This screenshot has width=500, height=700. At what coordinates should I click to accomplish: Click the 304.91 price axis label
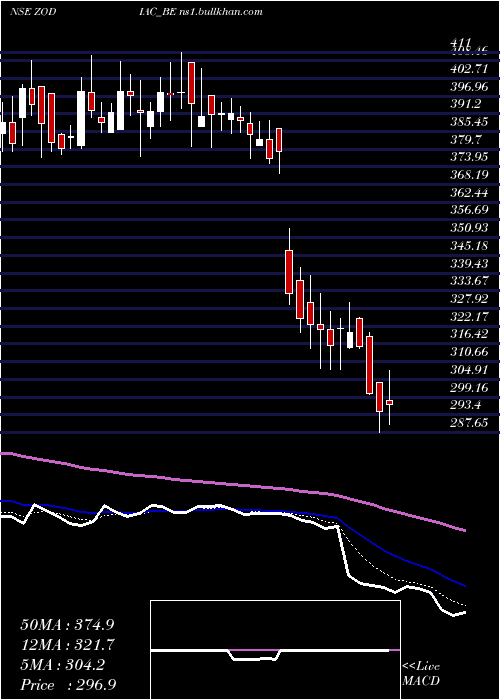point(470,370)
